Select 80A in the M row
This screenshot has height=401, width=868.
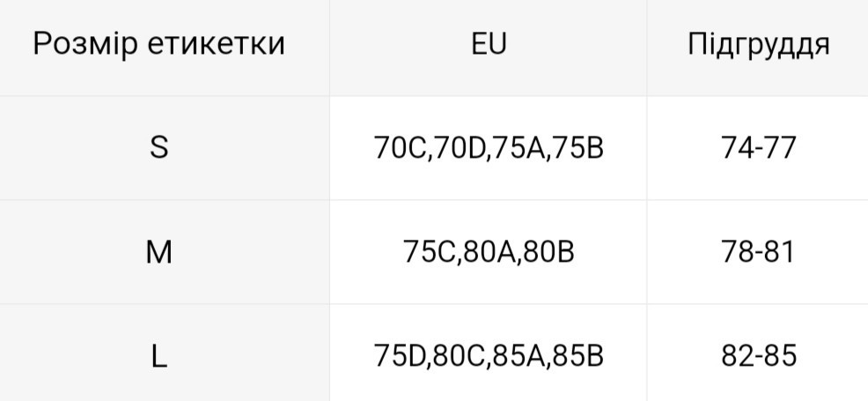pyautogui.click(x=490, y=252)
